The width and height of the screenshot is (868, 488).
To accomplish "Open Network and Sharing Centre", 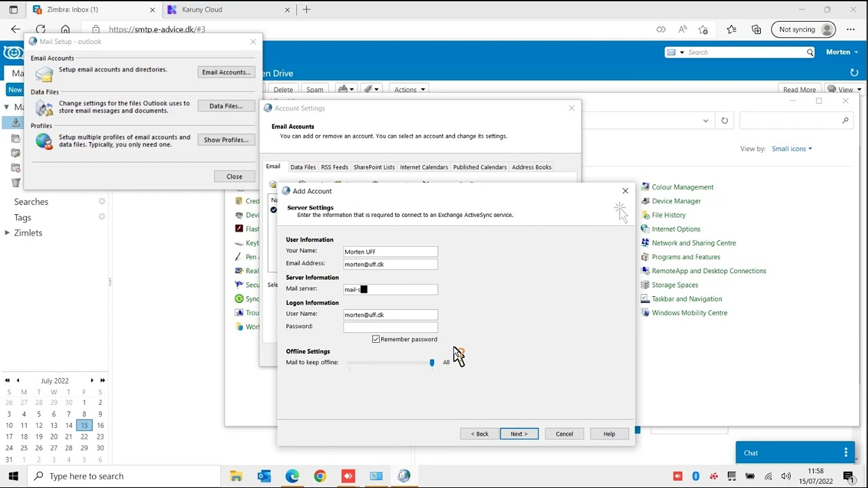I will (x=694, y=243).
